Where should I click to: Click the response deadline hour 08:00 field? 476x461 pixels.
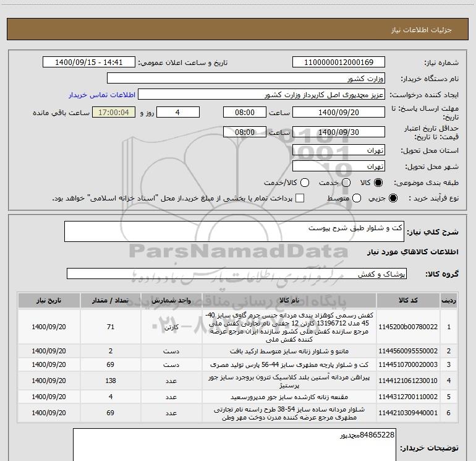coord(245,112)
